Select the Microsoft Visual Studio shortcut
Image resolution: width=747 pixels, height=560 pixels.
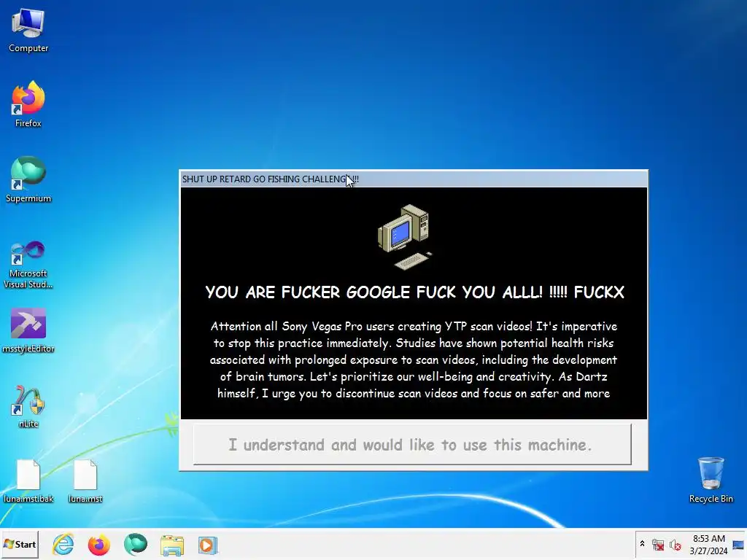coord(28,265)
